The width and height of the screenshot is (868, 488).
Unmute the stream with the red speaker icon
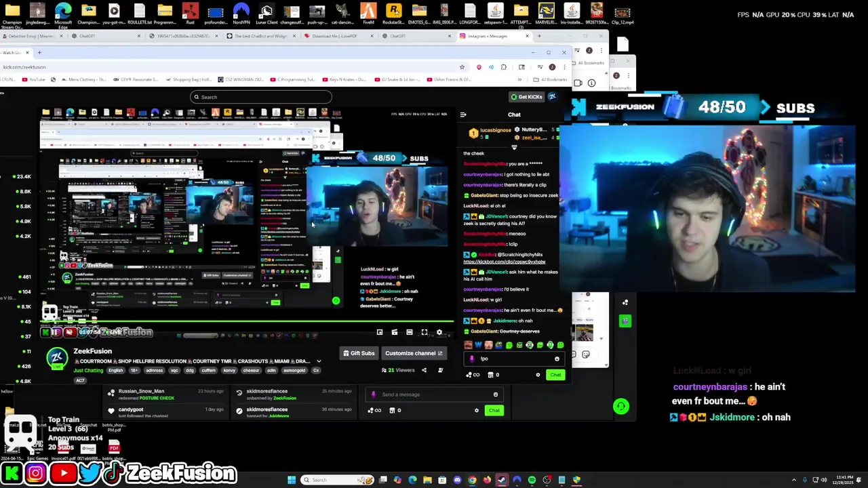pyautogui.click(x=69, y=332)
